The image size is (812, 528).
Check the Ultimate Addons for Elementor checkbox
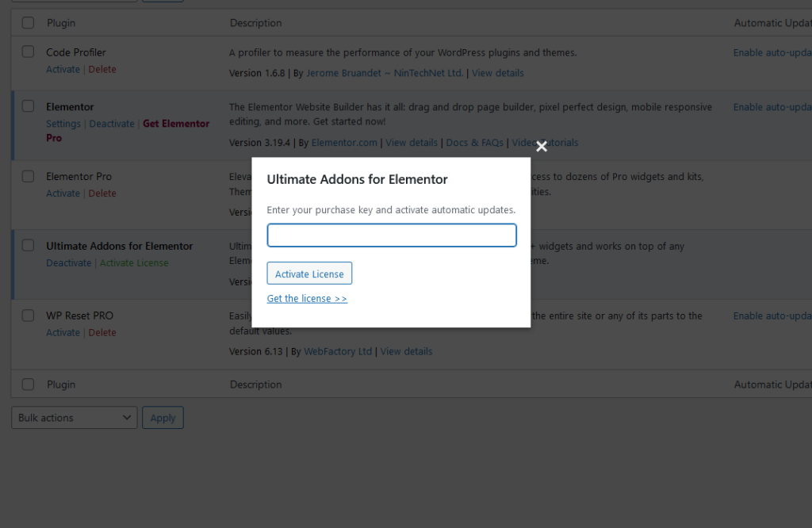(28, 245)
